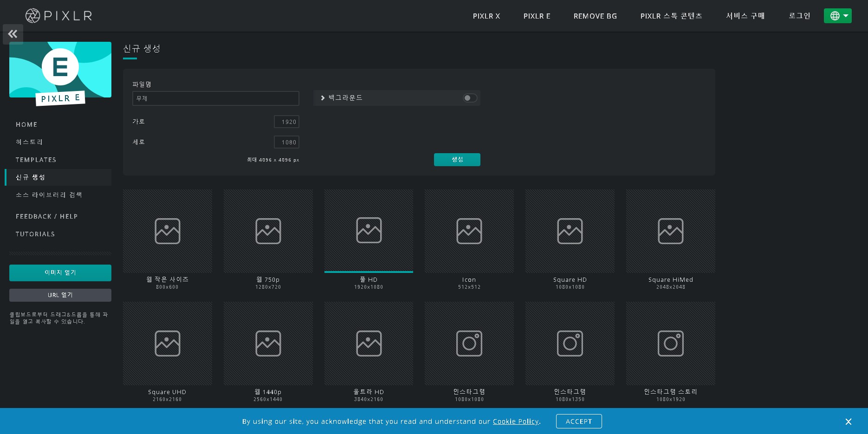Viewport: 868px width, 434px height.
Task: Expand the 백그라운드 section chevron
Action: tap(323, 98)
